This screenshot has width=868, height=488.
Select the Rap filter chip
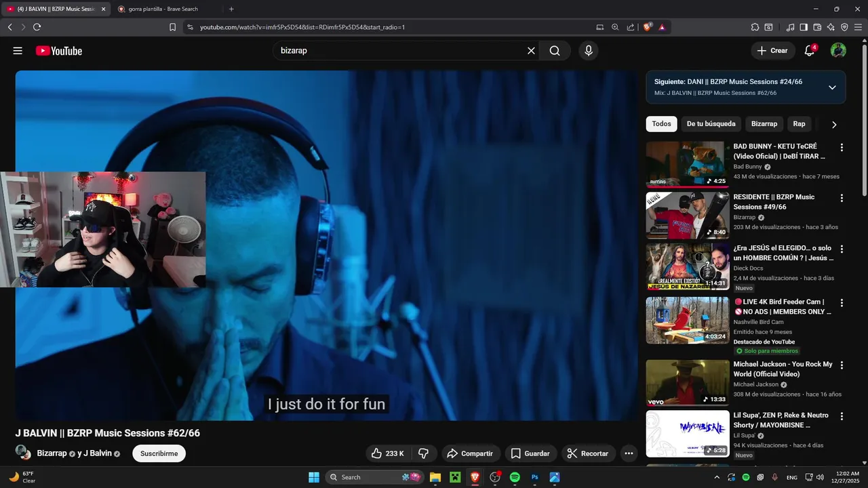pyautogui.click(x=799, y=124)
